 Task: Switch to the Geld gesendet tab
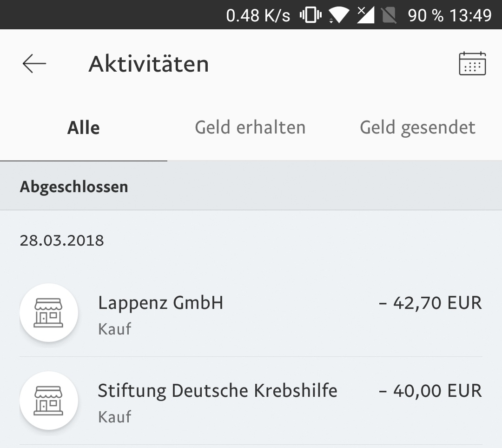tap(418, 128)
